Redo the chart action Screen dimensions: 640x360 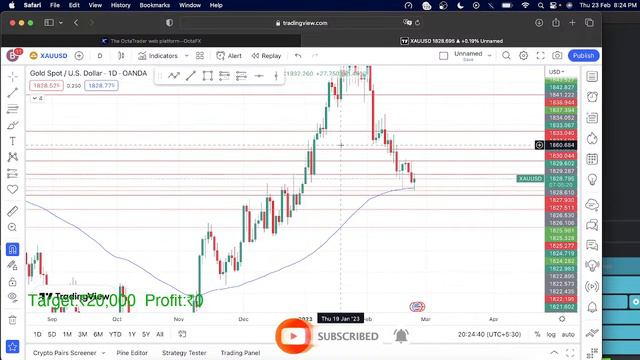(315, 56)
